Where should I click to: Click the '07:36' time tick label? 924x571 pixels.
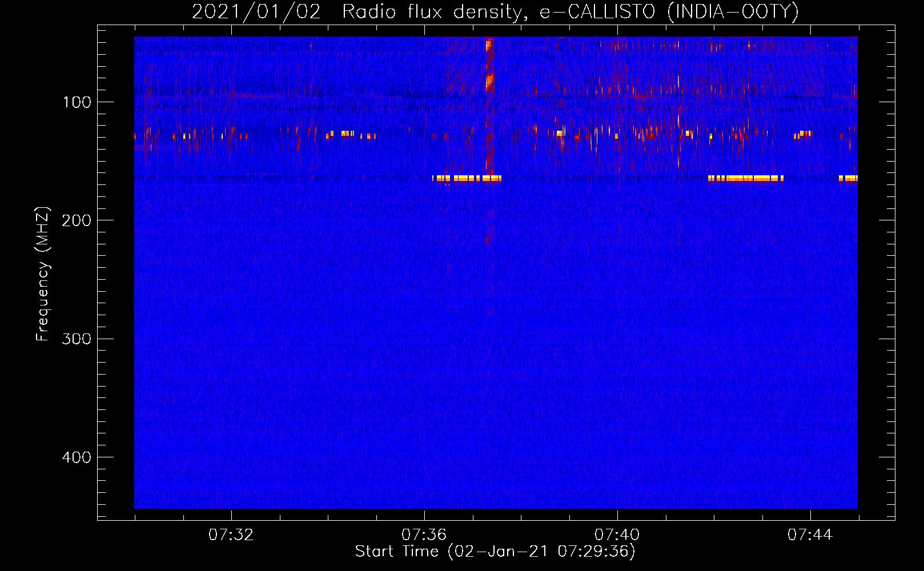click(x=424, y=535)
